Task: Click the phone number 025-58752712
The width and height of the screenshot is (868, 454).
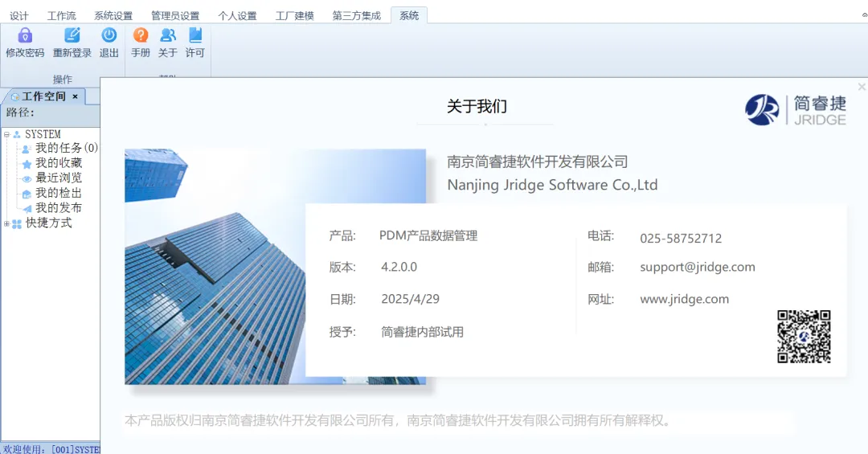Action: tap(681, 238)
